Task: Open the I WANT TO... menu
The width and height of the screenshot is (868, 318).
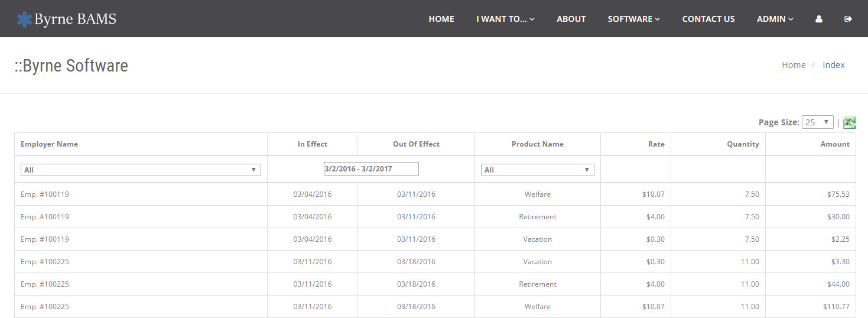Action: [x=505, y=19]
